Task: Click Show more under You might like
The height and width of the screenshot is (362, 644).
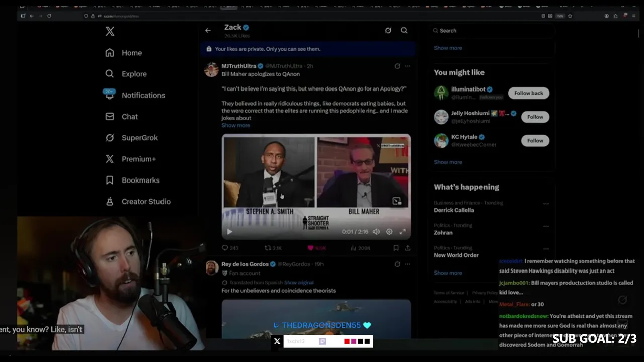Action: 448,162
